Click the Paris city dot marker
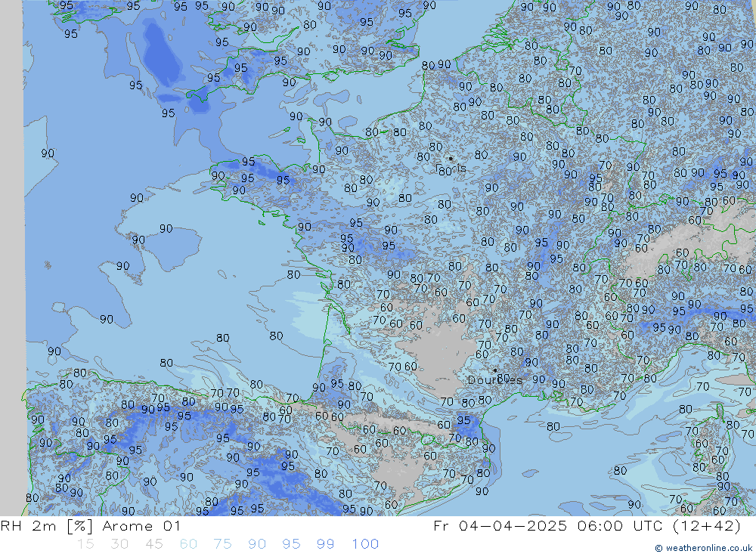This screenshot has height=554, width=756. (x=451, y=158)
